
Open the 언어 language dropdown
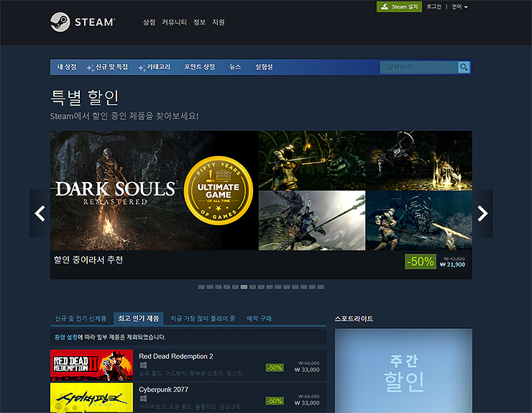tap(459, 6)
